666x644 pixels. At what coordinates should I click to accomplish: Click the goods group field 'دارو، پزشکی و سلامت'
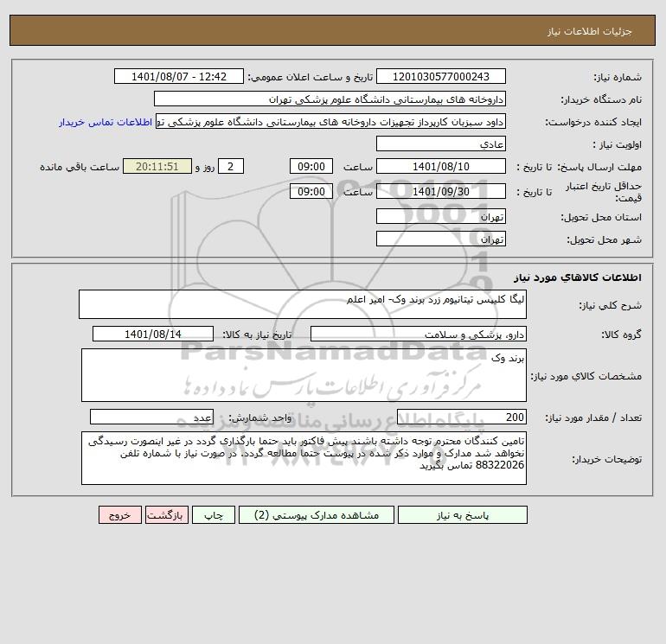click(x=419, y=334)
